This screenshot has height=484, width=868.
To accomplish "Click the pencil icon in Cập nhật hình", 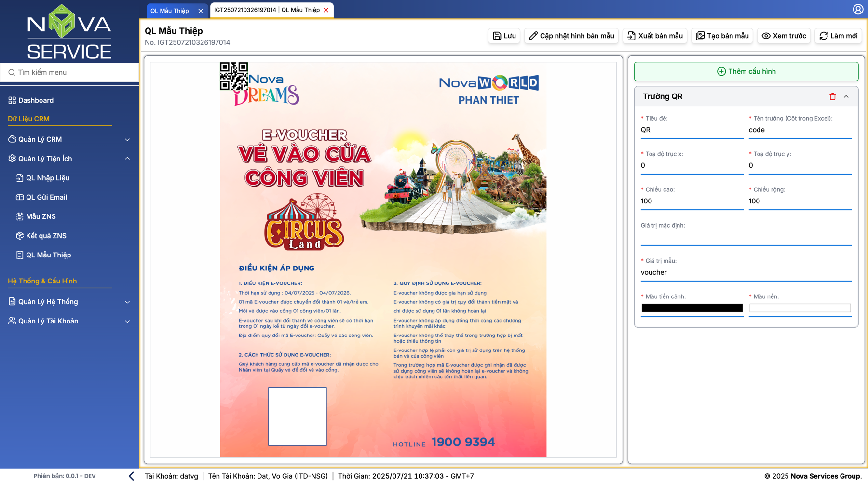I will [533, 36].
